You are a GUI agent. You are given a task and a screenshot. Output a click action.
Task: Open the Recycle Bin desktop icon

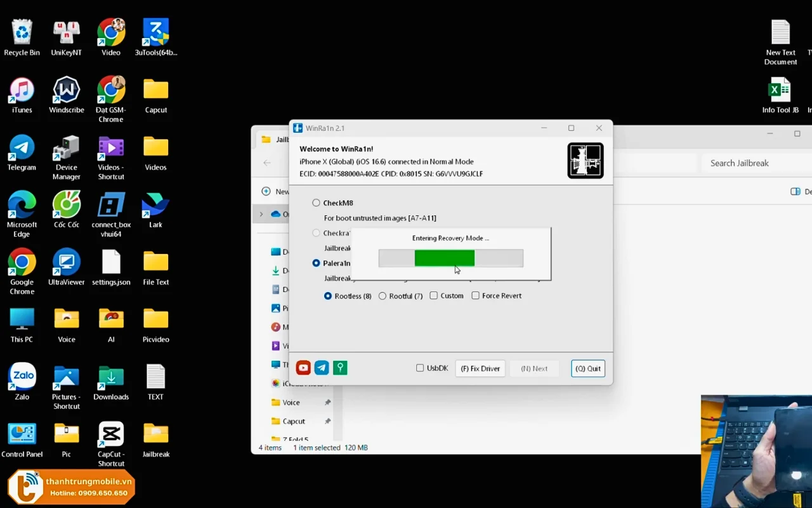(22, 37)
